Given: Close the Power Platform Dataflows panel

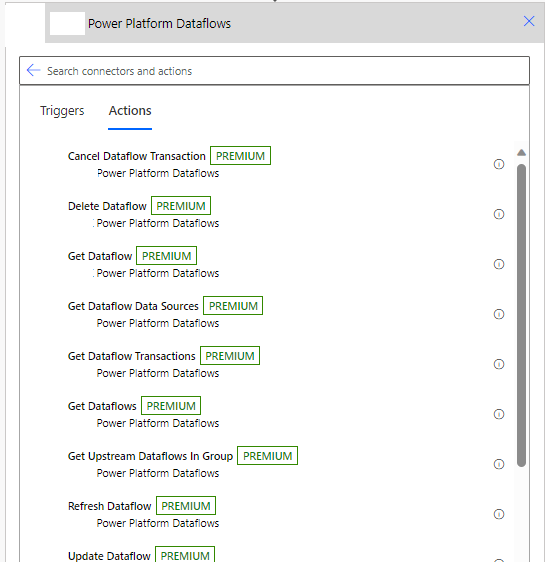Looking at the screenshot, I should [x=529, y=21].
